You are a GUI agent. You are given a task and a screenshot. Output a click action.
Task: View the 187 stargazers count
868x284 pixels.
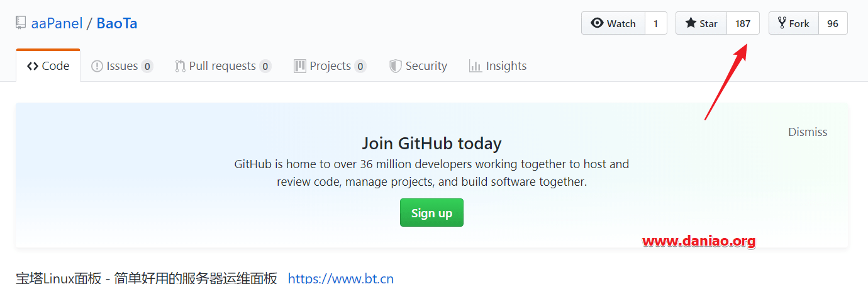coord(743,23)
